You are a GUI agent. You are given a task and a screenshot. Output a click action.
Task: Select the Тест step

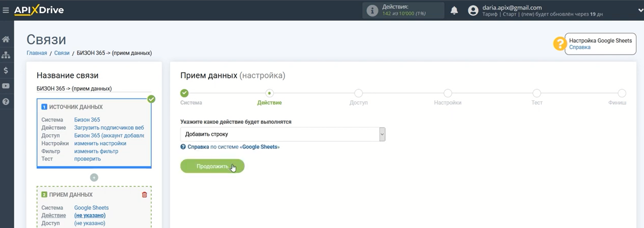pos(537,93)
